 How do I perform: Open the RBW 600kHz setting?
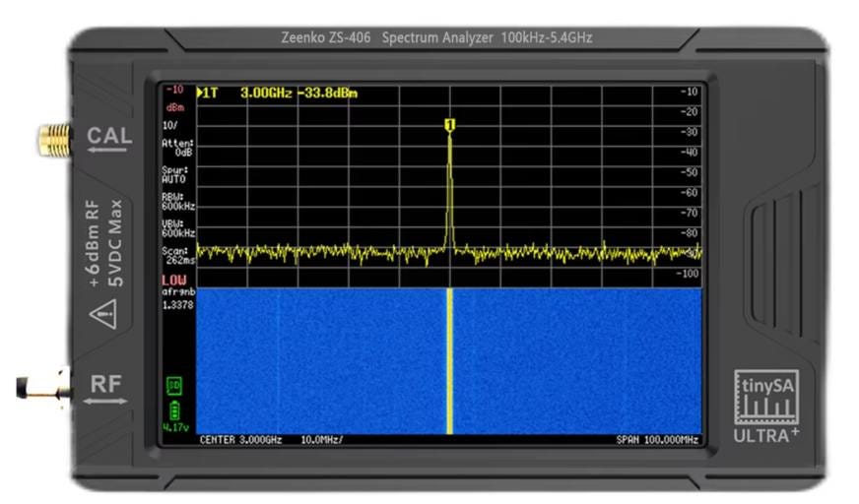[x=177, y=202]
